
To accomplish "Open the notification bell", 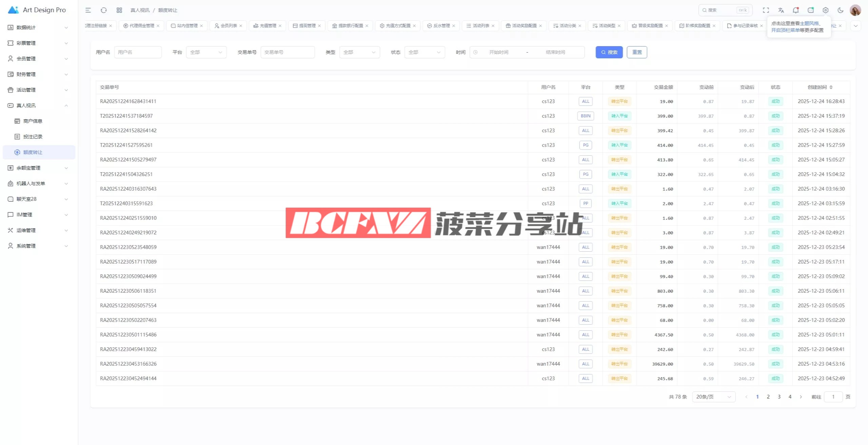I will [x=795, y=10].
